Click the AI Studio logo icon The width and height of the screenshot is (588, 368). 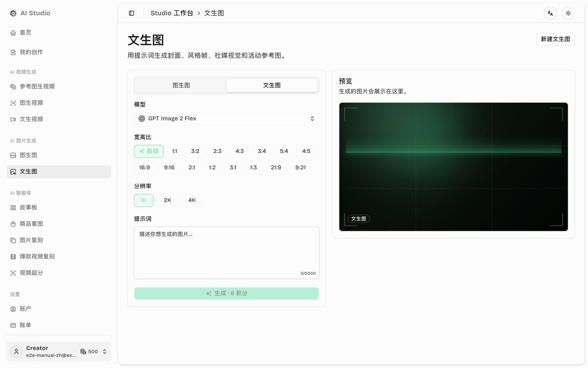click(x=13, y=13)
